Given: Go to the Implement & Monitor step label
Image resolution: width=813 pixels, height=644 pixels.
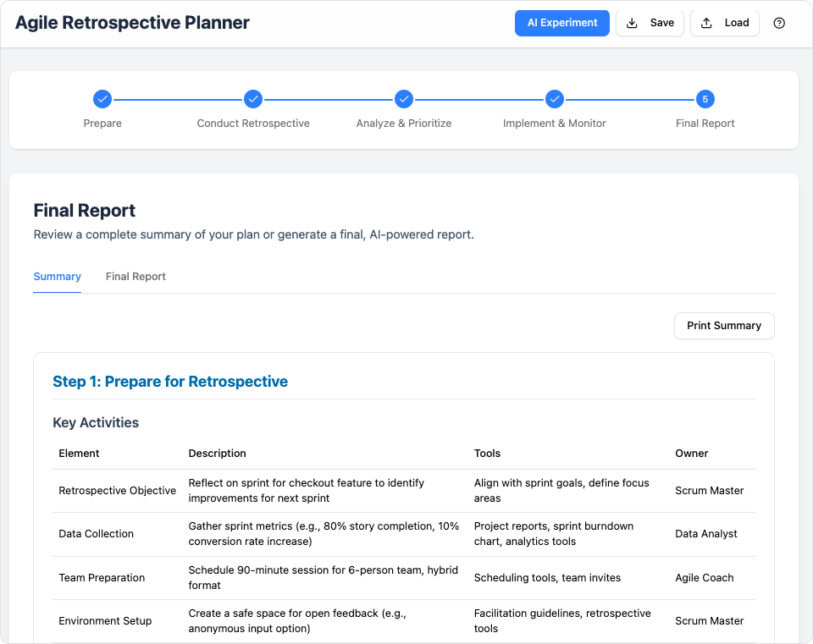Looking at the screenshot, I should (554, 124).
